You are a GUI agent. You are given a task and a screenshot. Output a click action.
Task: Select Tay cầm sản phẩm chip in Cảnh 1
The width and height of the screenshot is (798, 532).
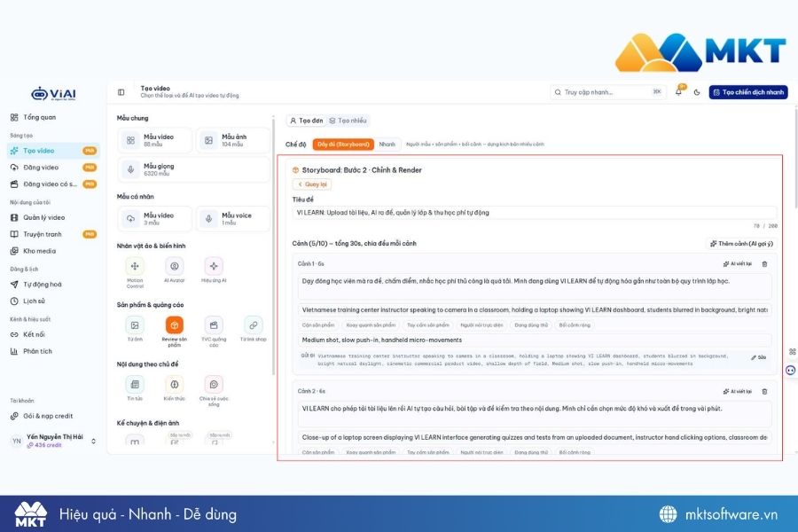pos(428,325)
